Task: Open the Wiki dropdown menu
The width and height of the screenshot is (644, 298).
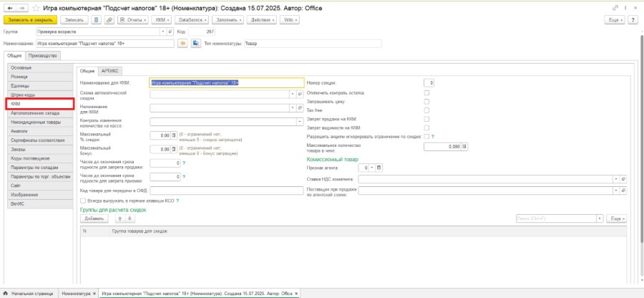Action: point(290,20)
